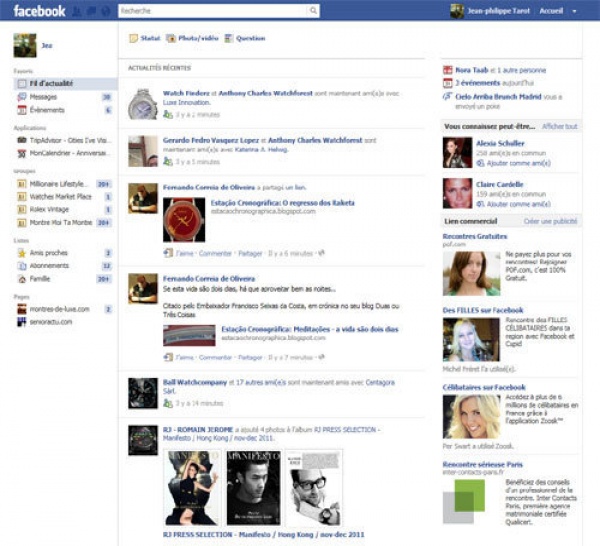The image size is (600, 546).
Task: Open Ball Watchcompany profile link
Action: coord(195,382)
